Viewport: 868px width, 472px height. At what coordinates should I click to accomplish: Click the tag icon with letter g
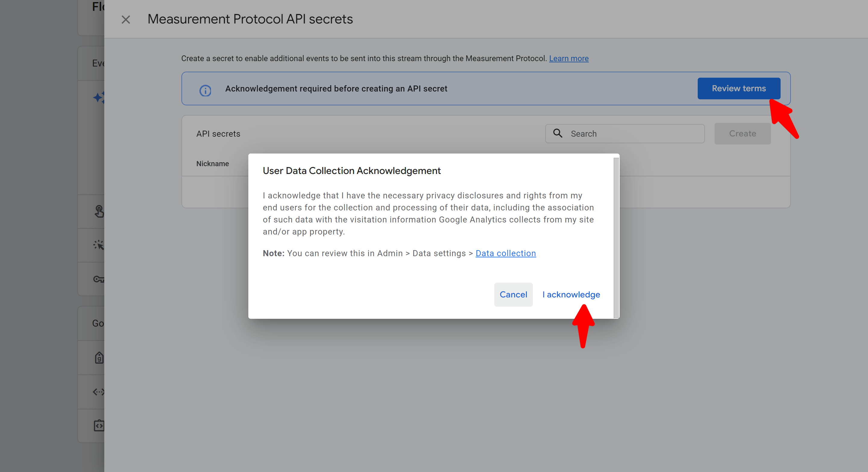[x=99, y=358]
